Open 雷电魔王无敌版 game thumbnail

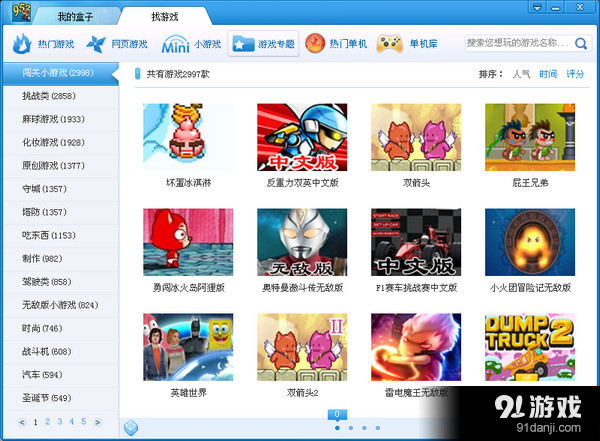point(416,347)
